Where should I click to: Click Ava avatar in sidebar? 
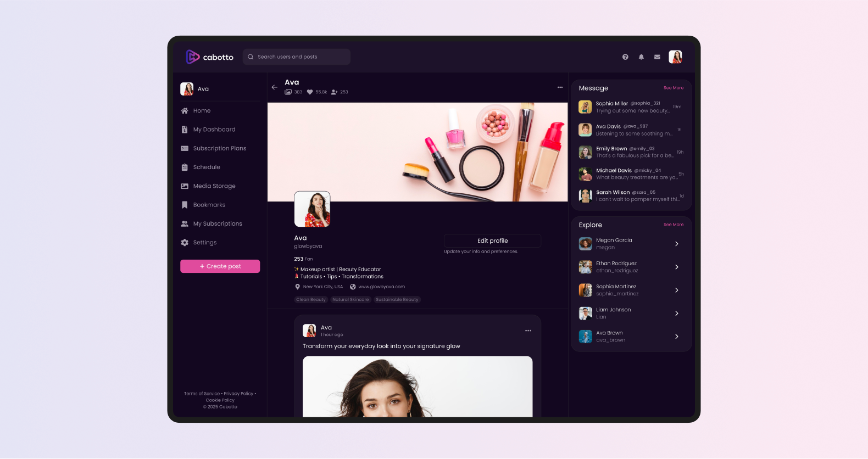click(x=187, y=89)
